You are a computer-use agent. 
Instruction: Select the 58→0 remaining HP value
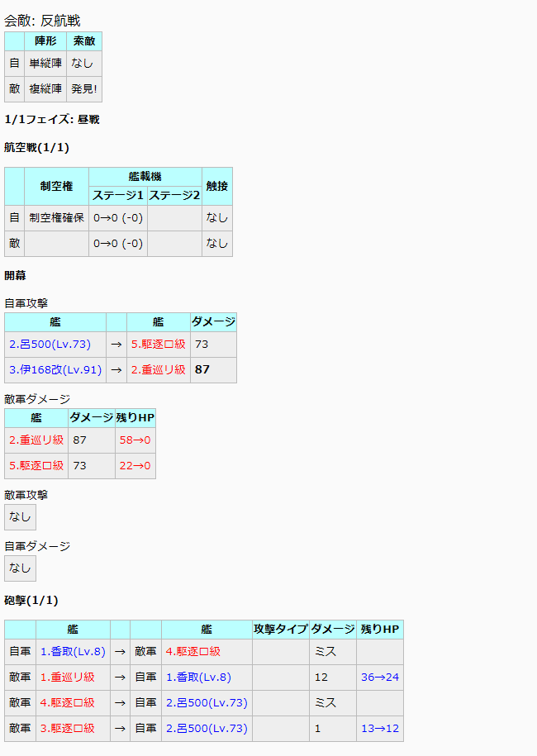[135, 440]
